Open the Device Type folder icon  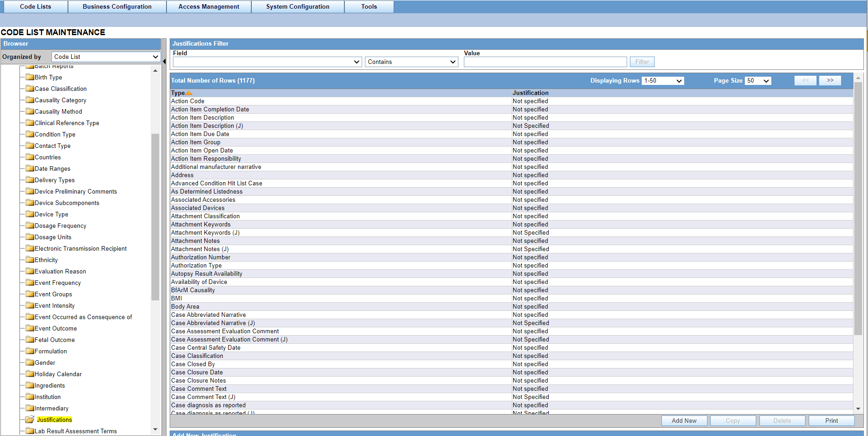30,214
